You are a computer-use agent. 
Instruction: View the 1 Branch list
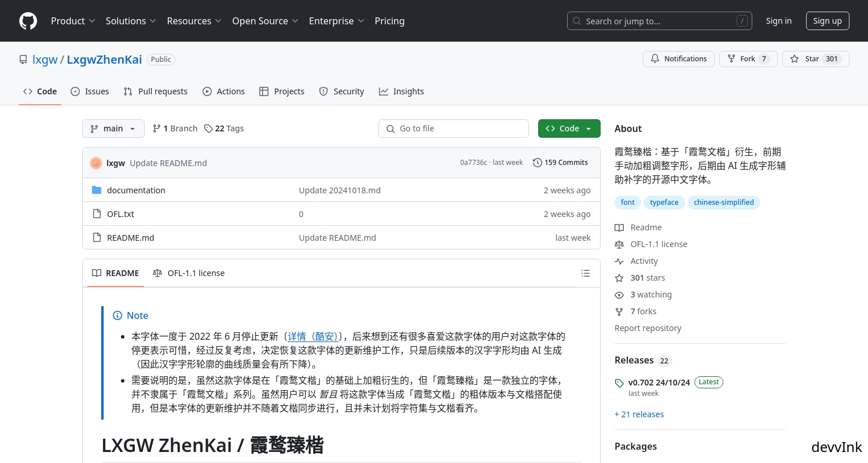[x=175, y=128]
